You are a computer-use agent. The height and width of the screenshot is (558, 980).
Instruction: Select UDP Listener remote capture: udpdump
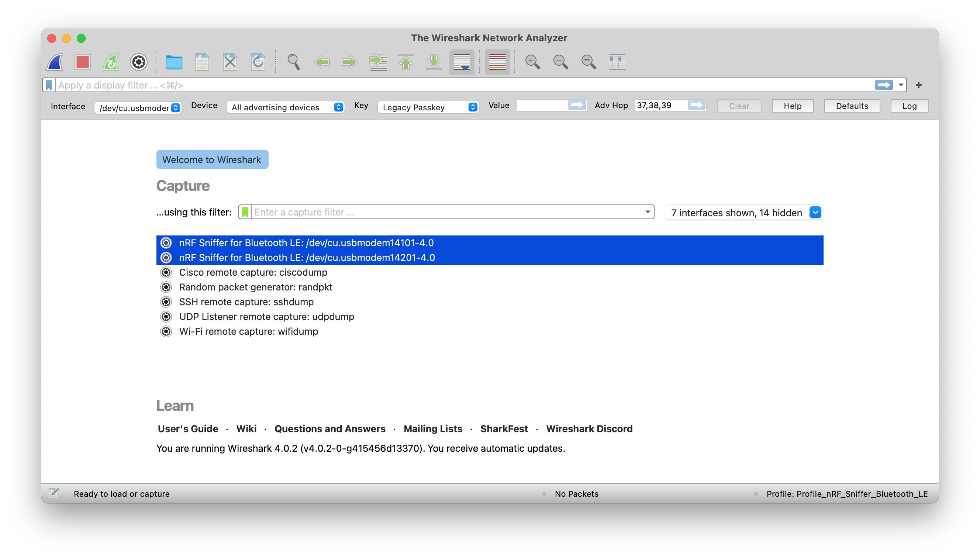click(x=490, y=317)
